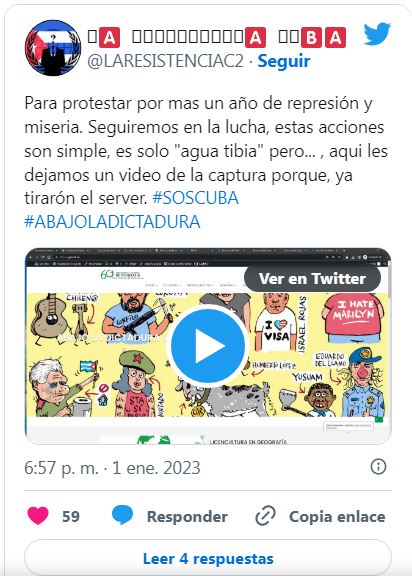Click the video thumbnail cartoon area
This screenshot has width=412, height=576.
(208, 354)
